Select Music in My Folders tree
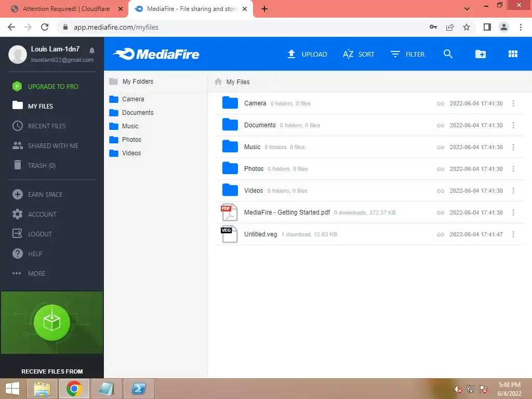Viewport: 532px width, 399px height. point(124,126)
